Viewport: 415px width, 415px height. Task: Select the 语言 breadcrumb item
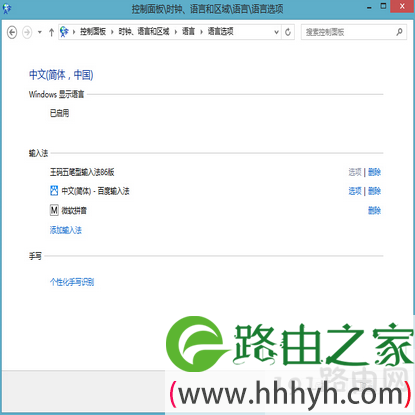tap(188, 32)
